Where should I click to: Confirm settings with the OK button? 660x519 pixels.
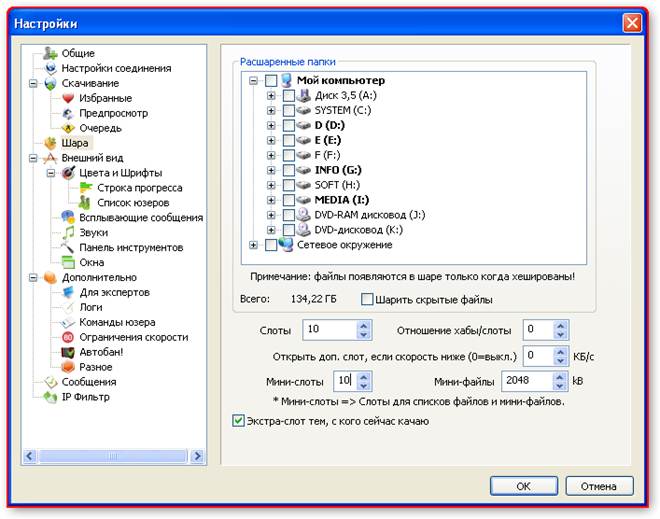tap(524, 486)
